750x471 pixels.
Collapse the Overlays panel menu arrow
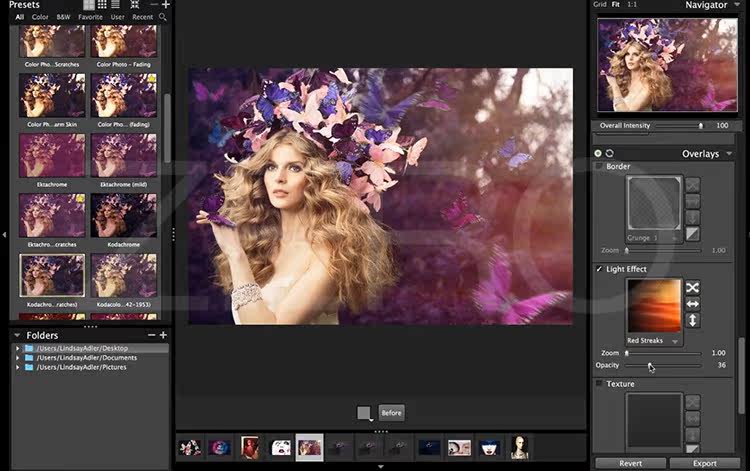(729, 154)
